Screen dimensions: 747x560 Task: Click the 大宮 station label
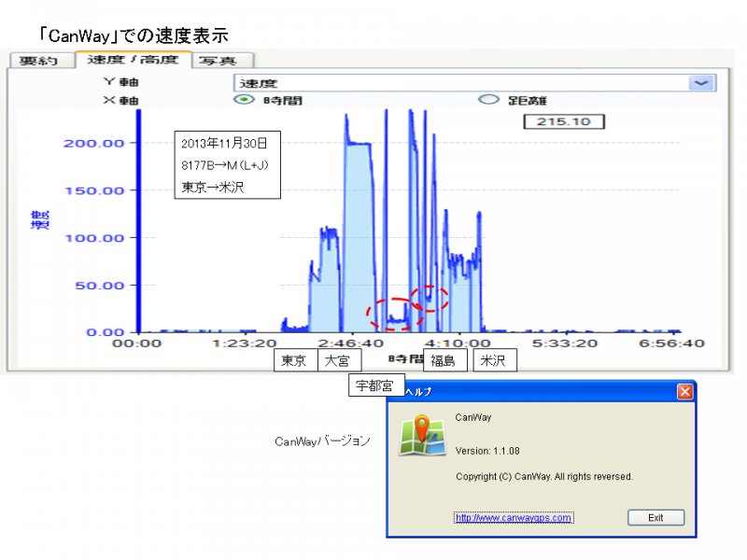click(336, 361)
